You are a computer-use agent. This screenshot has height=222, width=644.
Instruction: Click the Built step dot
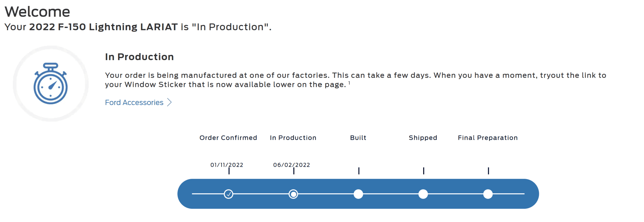(358, 194)
